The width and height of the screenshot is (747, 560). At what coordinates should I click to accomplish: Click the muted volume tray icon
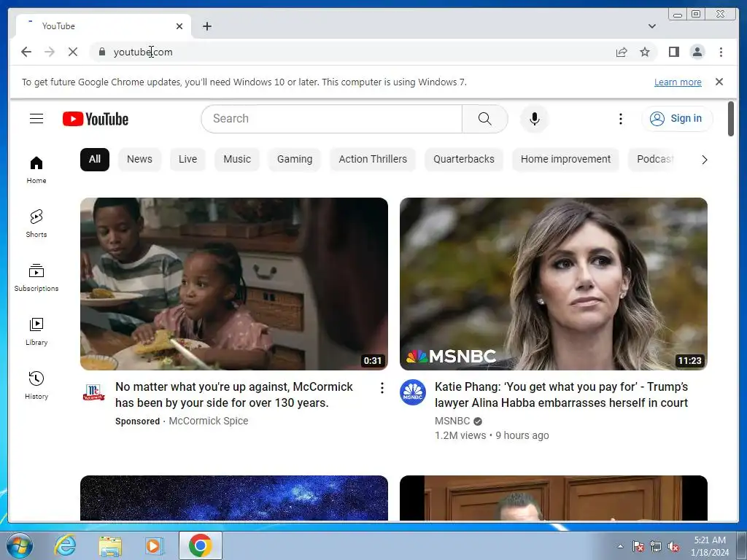673,547
